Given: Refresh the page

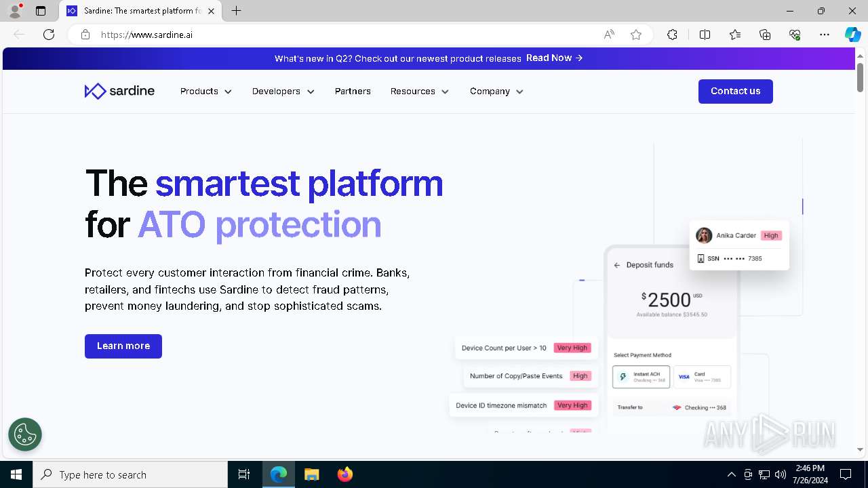Looking at the screenshot, I should point(49,35).
